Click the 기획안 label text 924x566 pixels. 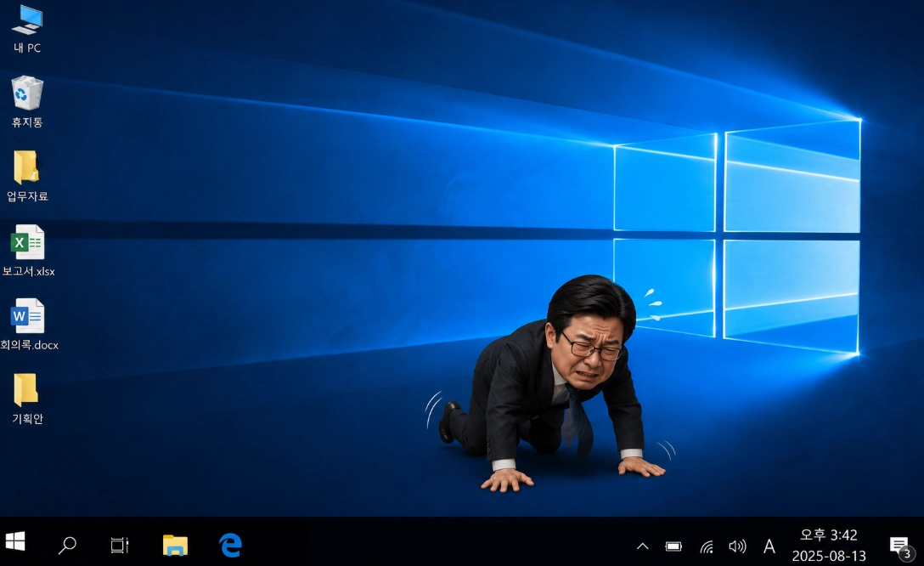tap(28, 419)
